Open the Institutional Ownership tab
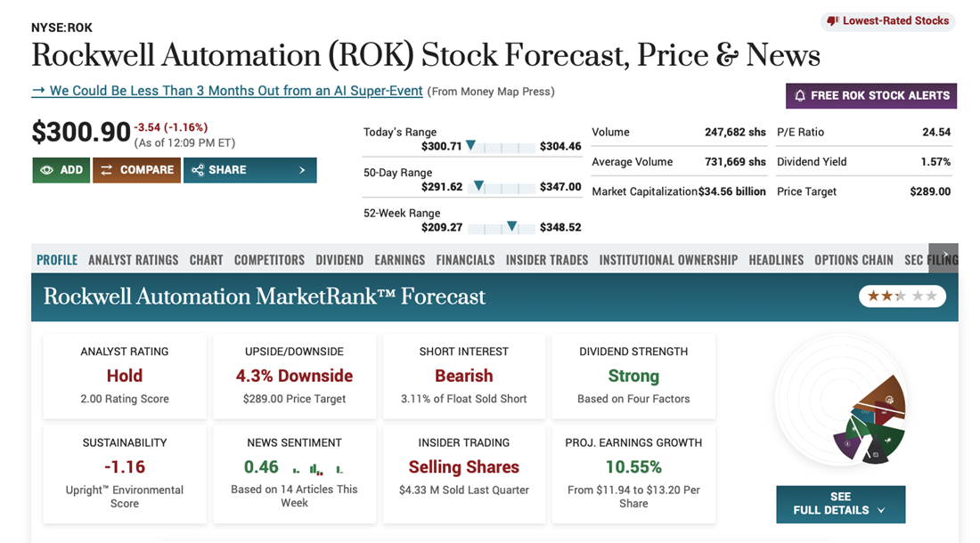The height and width of the screenshot is (543, 980). (669, 260)
